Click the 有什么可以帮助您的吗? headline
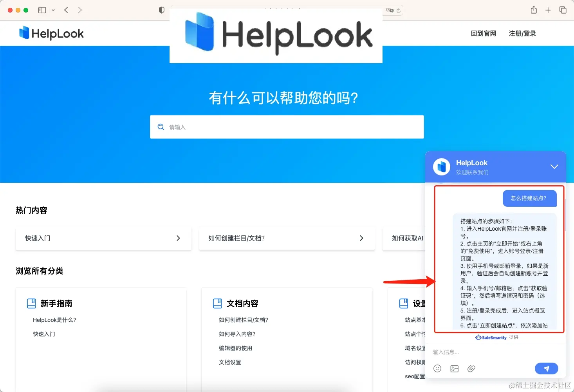The height and width of the screenshot is (392, 574). pyautogui.click(x=283, y=98)
